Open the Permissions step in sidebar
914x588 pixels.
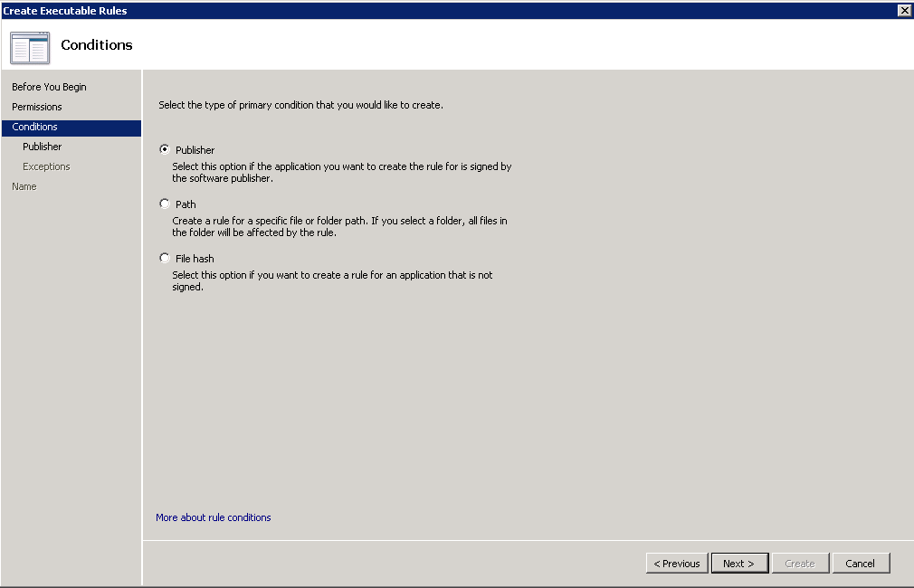click(x=37, y=107)
